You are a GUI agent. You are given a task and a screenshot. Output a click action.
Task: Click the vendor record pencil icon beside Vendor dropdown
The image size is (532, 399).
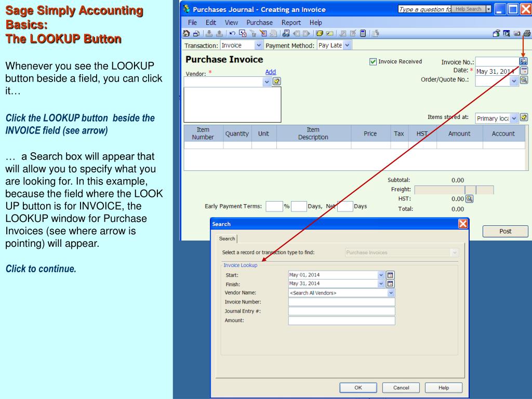pos(277,82)
